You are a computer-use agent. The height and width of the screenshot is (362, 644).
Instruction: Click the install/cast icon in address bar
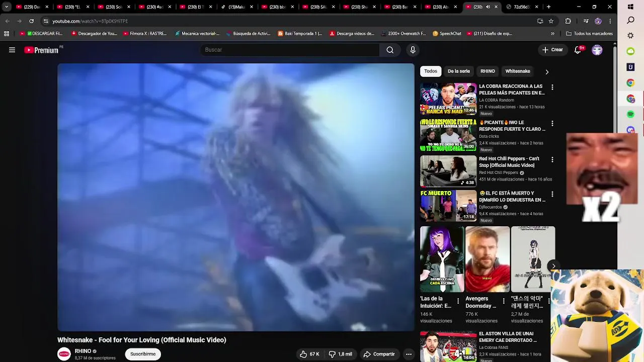click(x=540, y=21)
